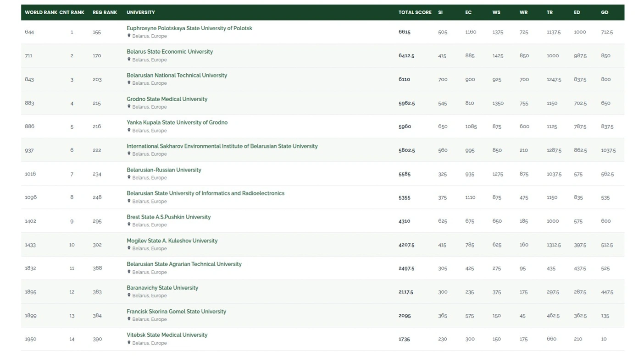This screenshot has height=362, width=644.
Task: Click the location pin under Yanka Kupala State University
Action: coord(129,130)
